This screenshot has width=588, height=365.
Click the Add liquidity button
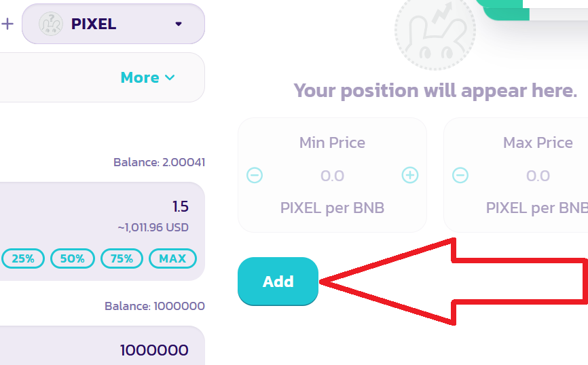(x=278, y=281)
